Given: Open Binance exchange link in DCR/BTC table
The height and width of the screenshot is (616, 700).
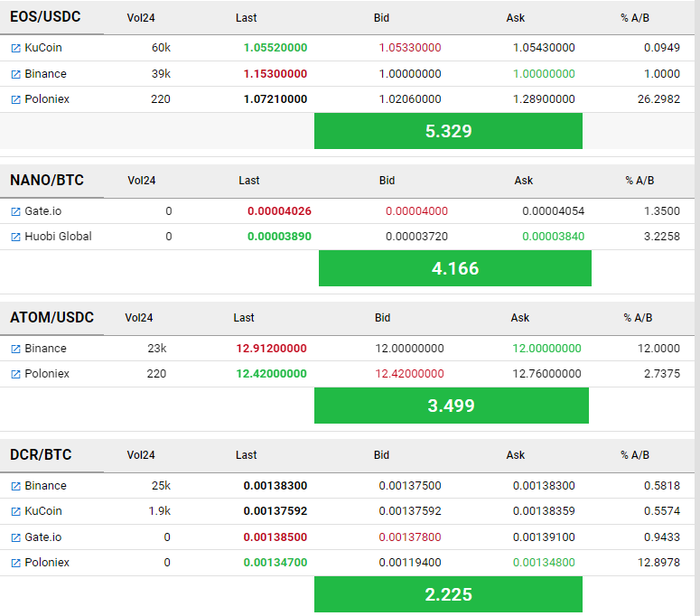Looking at the screenshot, I should pyautogui.click(x=45, y=486).
